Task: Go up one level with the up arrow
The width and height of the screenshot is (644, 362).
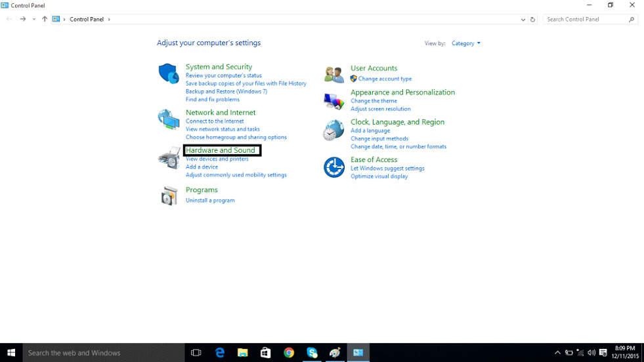Action: 45,19
